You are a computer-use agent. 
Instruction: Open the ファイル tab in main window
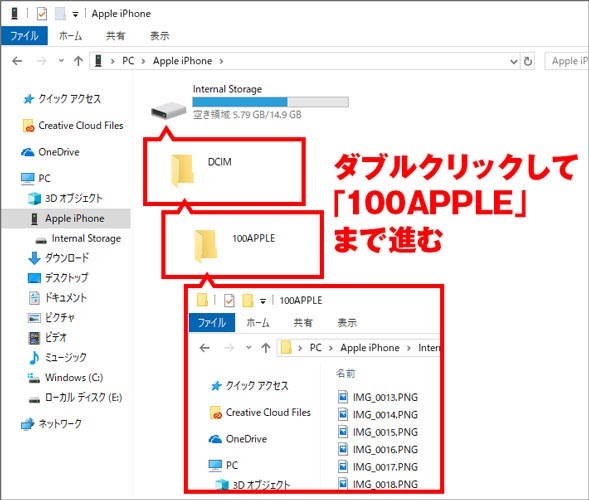[24, 36]
